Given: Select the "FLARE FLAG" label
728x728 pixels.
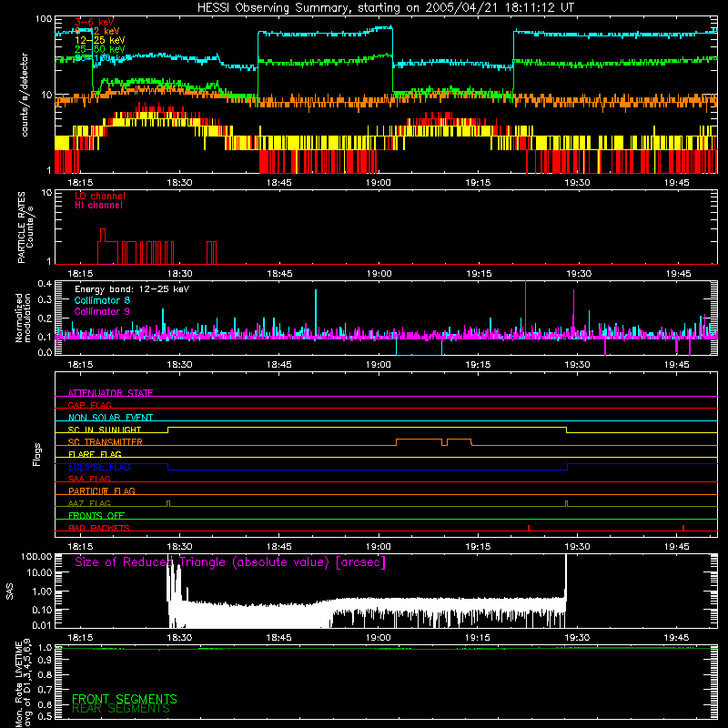Looking at the screenshot, I should click(x=95, y=454).
